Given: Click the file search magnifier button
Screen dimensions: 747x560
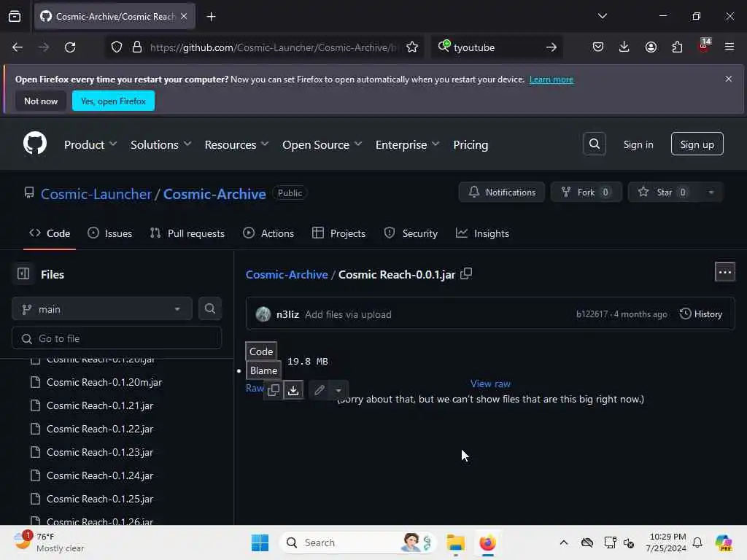Looking at the screenshot, I should tap(209, 308).
